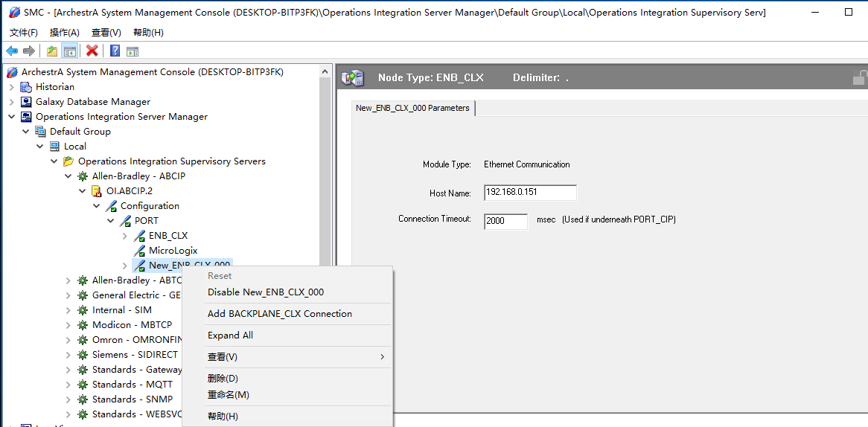Open Help via the question mark icon
The width and height of the screenshot is (868, 427).
click(x=115, y=51)
